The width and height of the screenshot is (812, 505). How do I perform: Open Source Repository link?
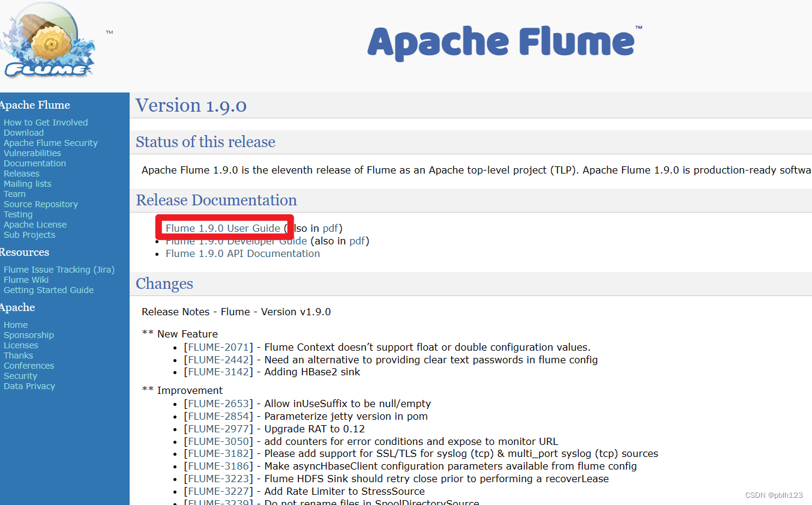click(x=41, y=204)
